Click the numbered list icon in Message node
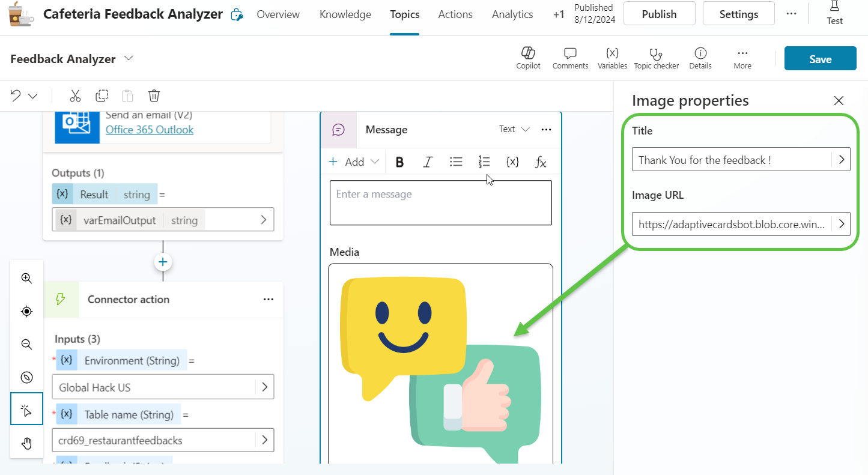The height and width of the screenshot is (475, 868). (484, 162)
